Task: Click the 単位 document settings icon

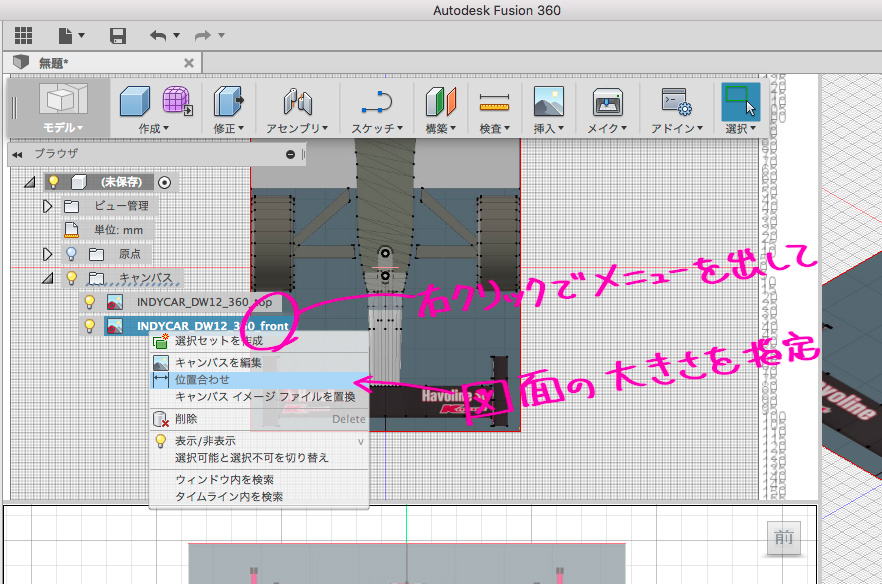Action: (71, 230)
